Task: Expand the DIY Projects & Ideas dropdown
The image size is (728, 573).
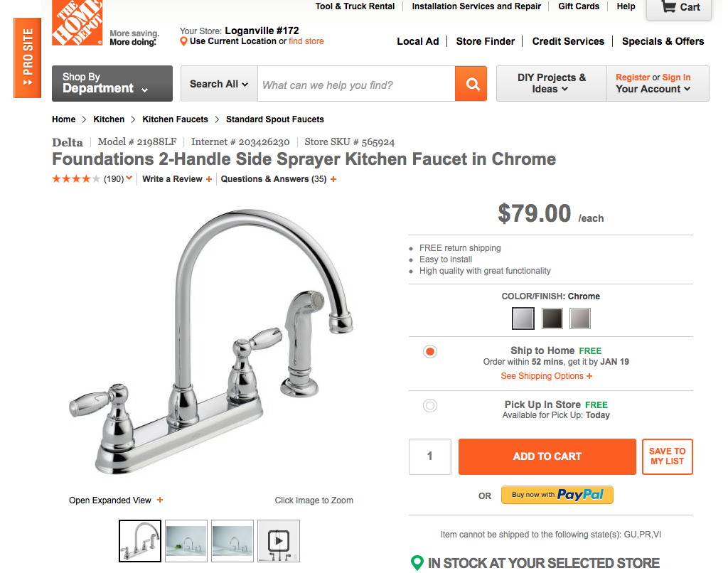Action: point(551,84)
